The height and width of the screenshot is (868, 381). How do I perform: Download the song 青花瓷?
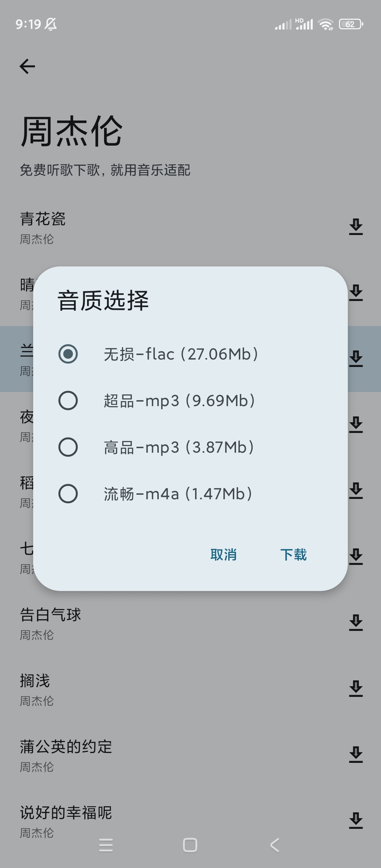click(356, 227)
